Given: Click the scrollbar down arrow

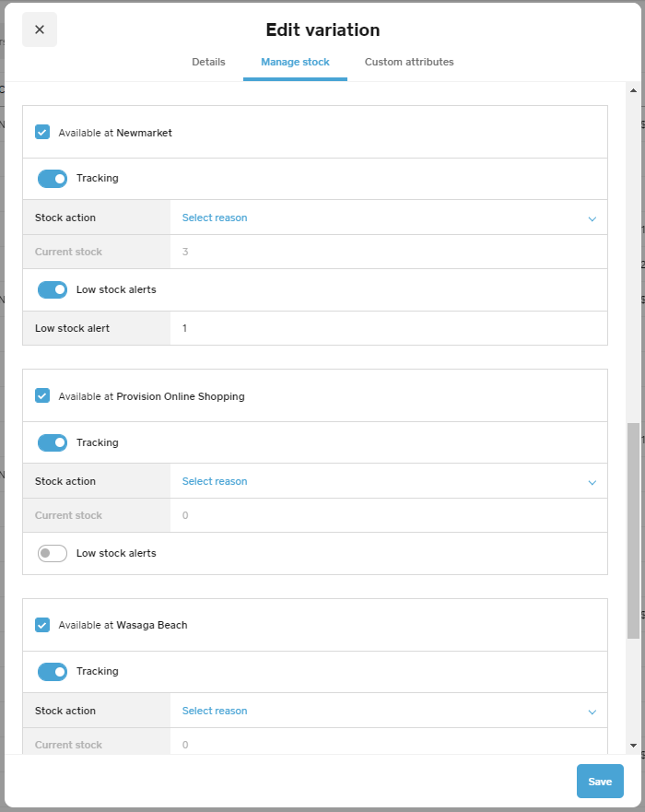Looking at the screenshot, I should pyautogui.click(x=633, y=745).
